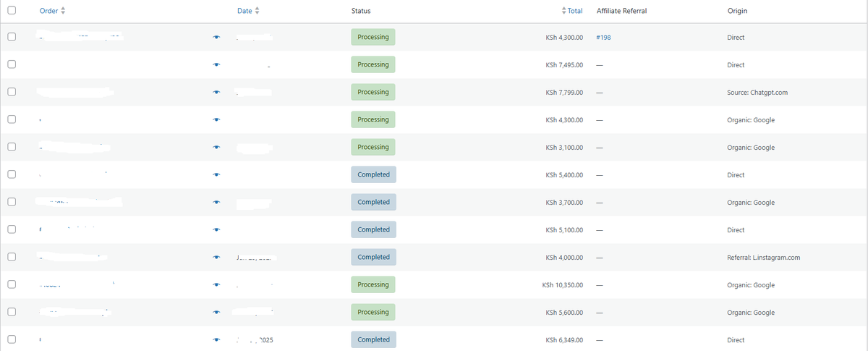Click Completed status of KSh 6,349.00 order
868x351 pixels.
(x=373, y=339)
